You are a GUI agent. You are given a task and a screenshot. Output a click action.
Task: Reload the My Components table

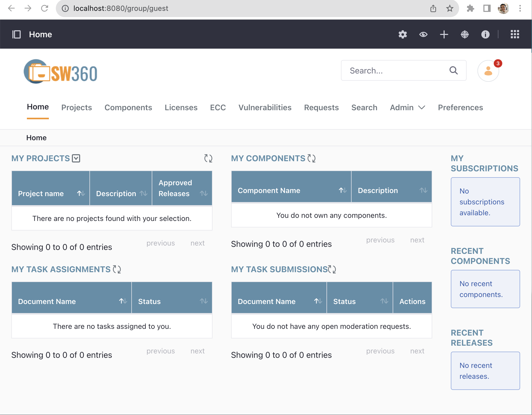click(x=311, y=158)
